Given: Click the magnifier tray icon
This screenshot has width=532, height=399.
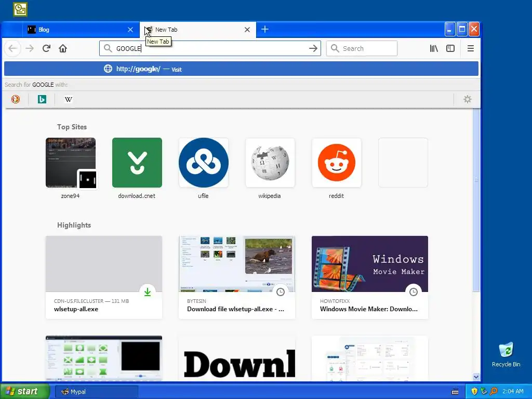Looking at the screenshot, I should (x=494, y=392).
